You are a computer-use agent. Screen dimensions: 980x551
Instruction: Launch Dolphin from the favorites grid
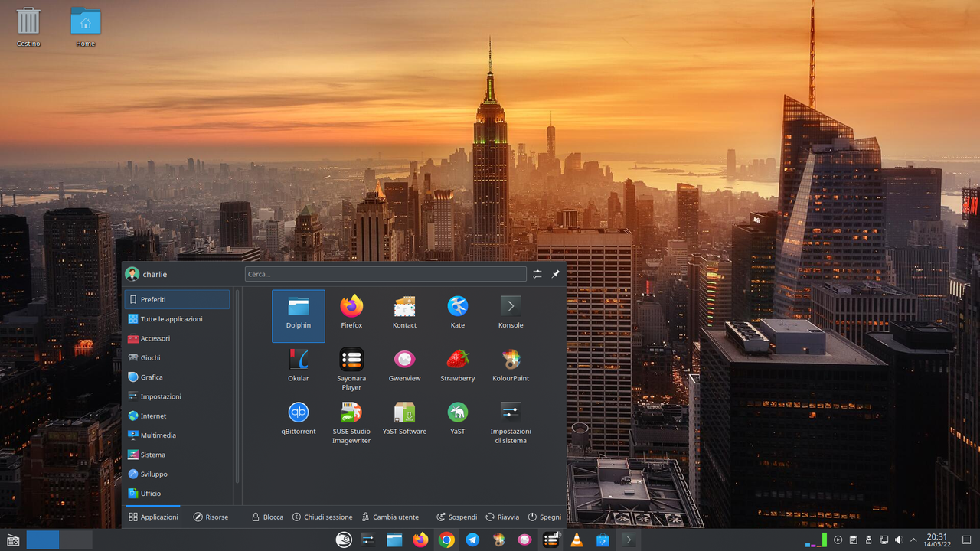point(299,315)
